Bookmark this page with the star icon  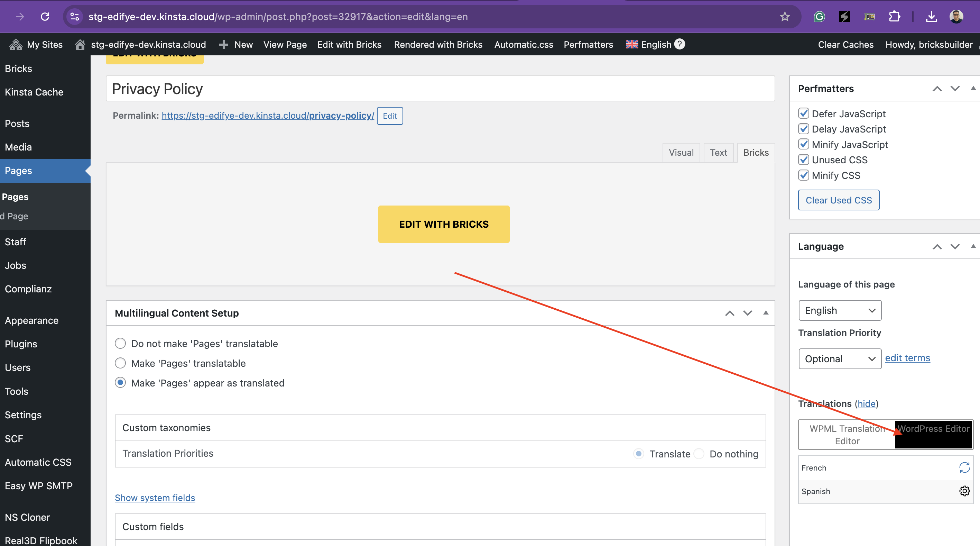coord(785,16)
